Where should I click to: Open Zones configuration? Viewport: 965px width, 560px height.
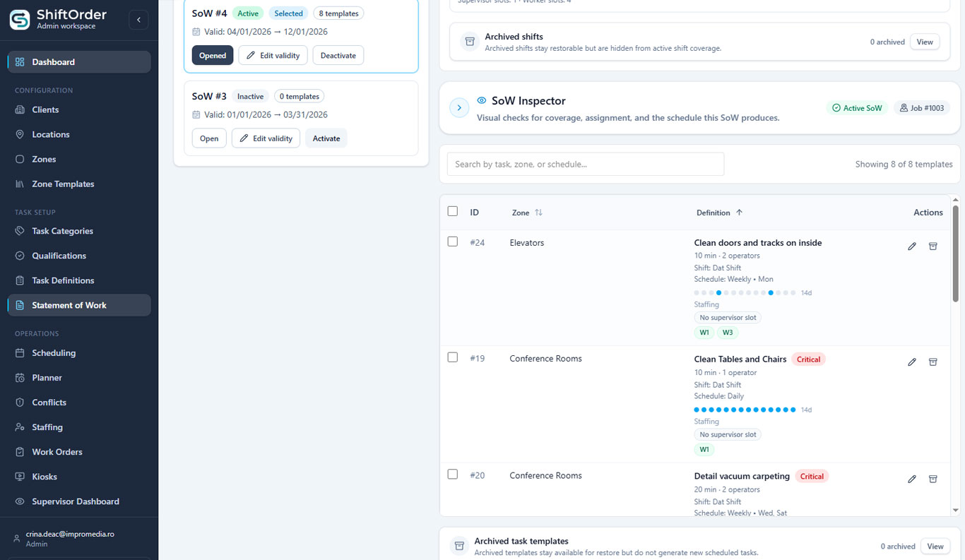44,159
